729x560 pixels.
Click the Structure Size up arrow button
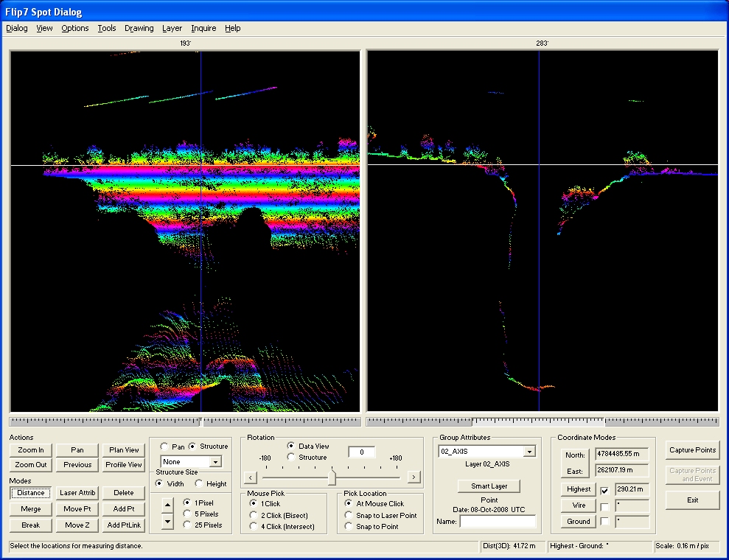[167, 505]
